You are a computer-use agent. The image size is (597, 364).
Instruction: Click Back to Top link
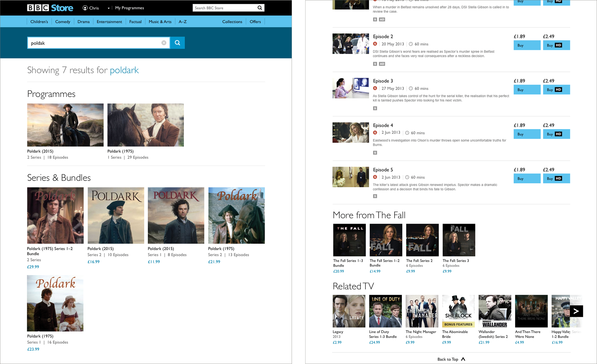pos(451,359)
